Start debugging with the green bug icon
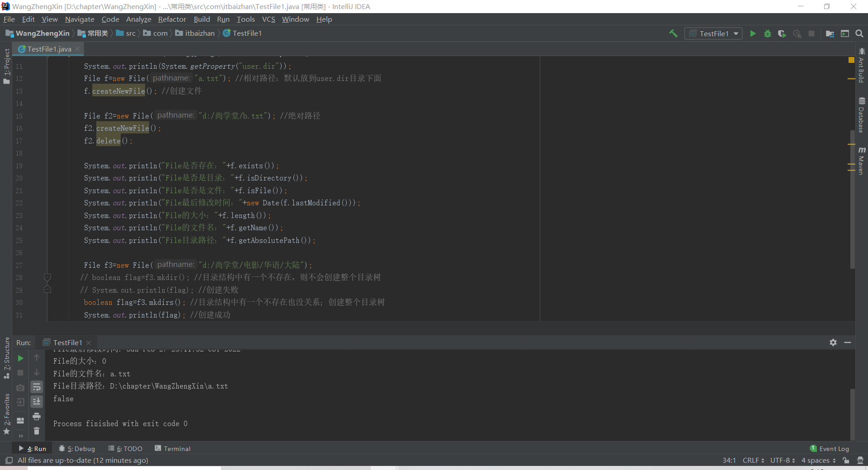 click(x=767, y=33)
